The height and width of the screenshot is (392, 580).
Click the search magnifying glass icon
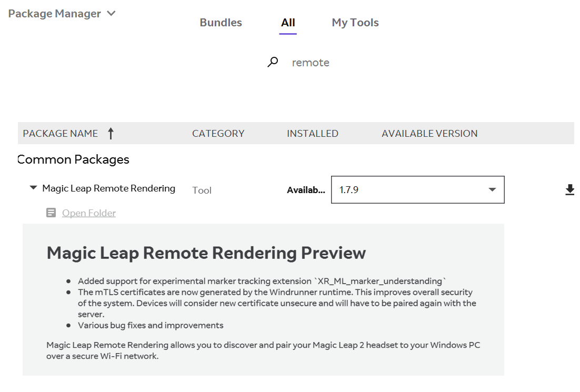click(x=273, y=62)
